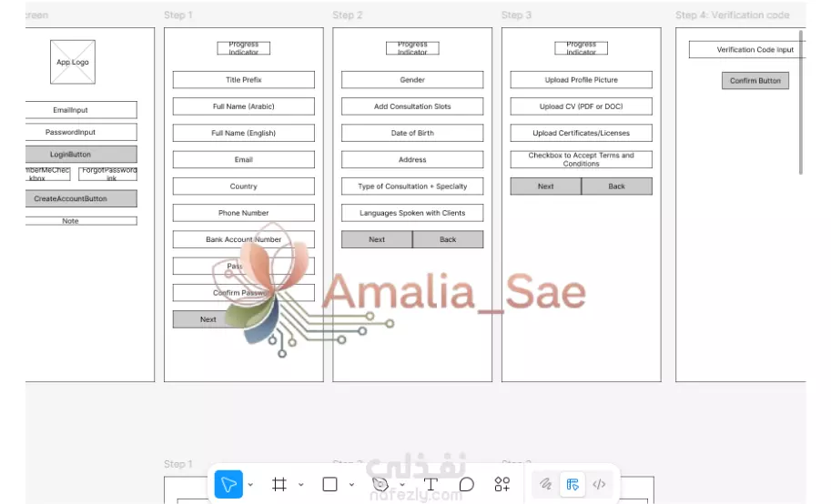Select the Next button in Step 1

tap(208, 319)
